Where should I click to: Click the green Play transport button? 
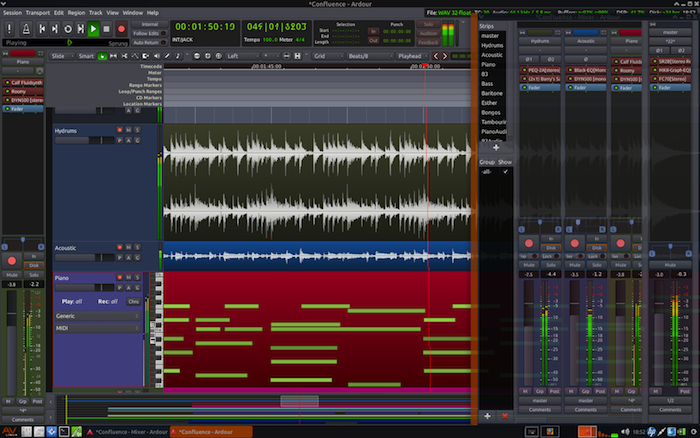92,30
